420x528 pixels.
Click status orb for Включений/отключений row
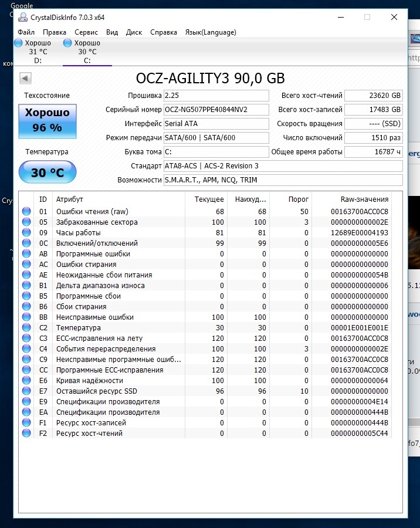click(26, 243)
